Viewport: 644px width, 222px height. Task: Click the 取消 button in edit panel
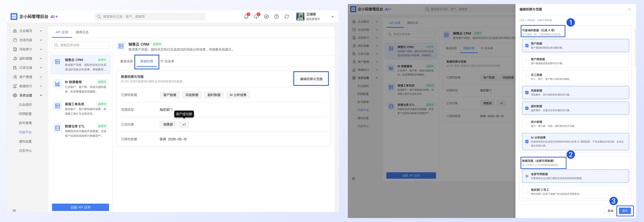pyautogui.click(x=610, y=211)
